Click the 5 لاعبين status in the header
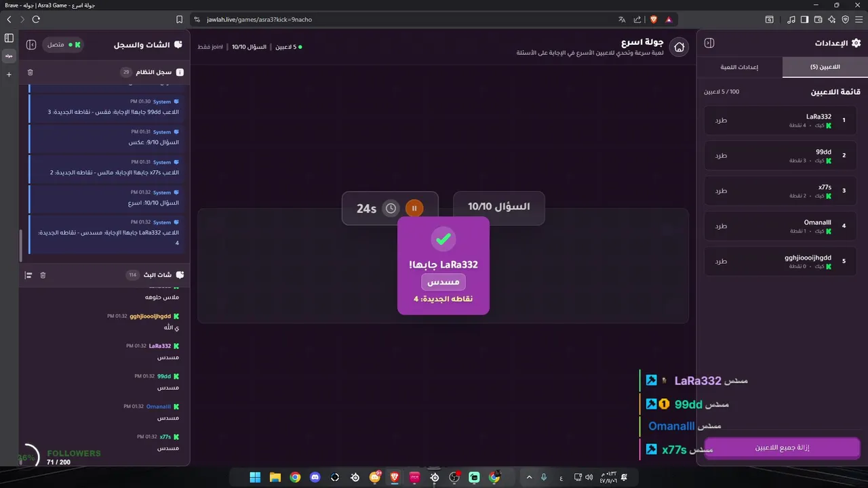868x488 pixels. click(288, 47)
